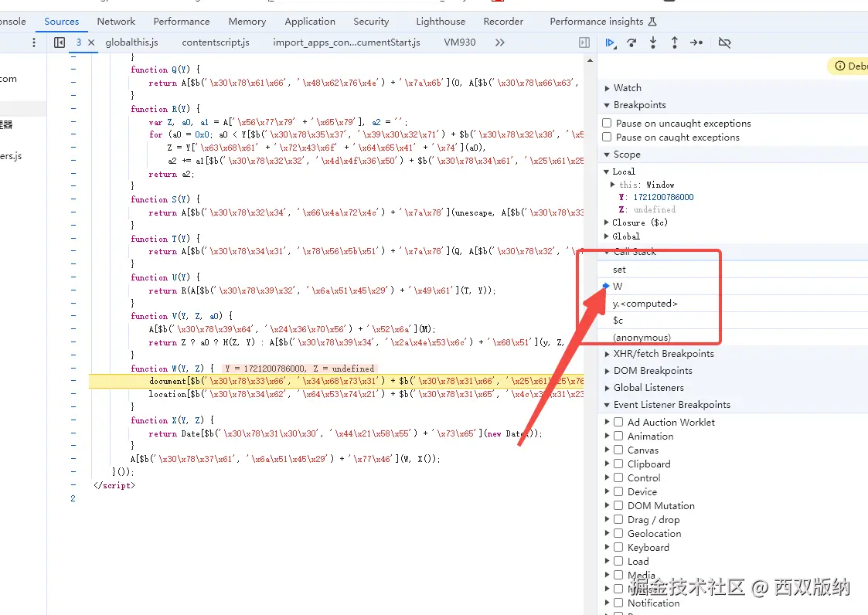
Task: Select '$c' call stack frame
Action: click(x=733, y=321)
